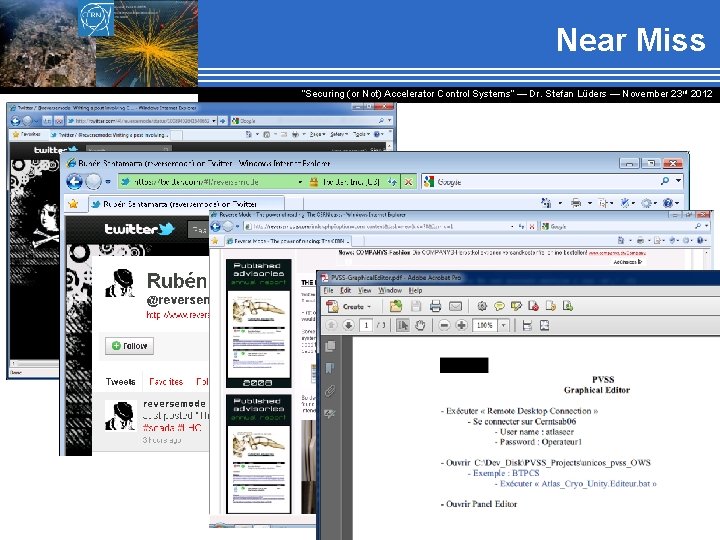Expand search provider dropdown in Twitter IE window
This screenshot has height=540, width=720.
point(679,181)
